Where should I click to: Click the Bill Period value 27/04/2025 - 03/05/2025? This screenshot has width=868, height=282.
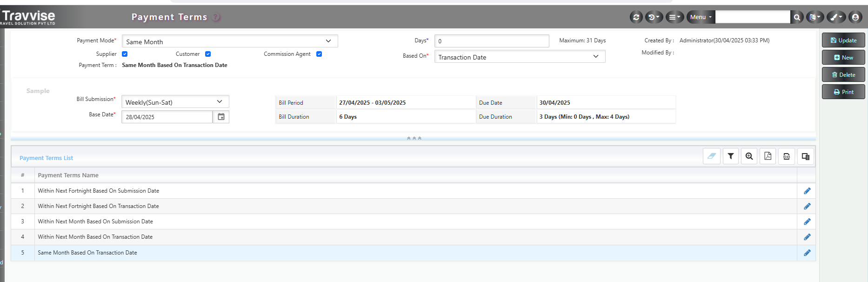pyautogui.click(x=372, y=103)
